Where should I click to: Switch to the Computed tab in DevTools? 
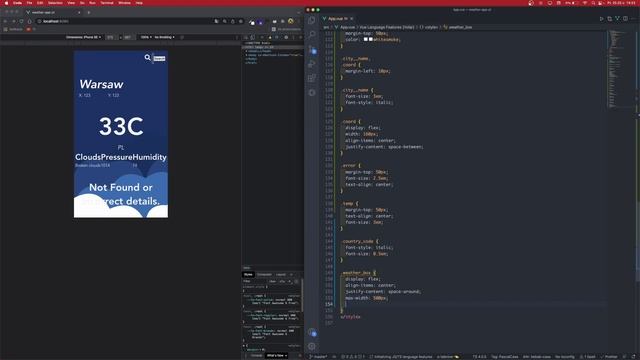(x=264, y=274)
